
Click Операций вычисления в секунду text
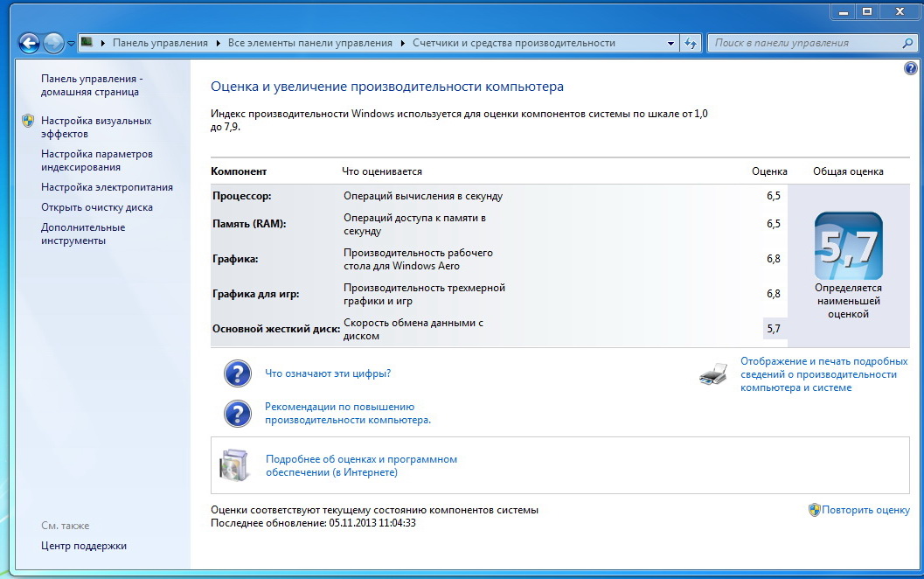423,196
